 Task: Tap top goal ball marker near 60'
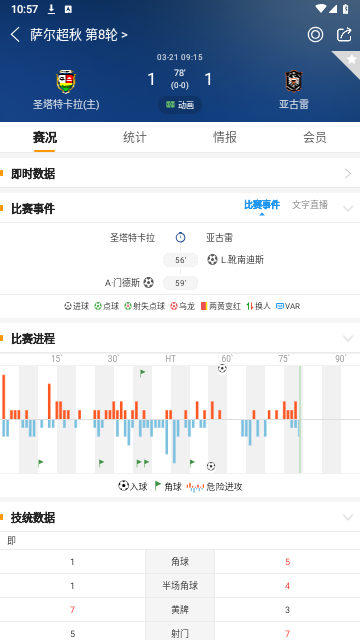point(222,369)
